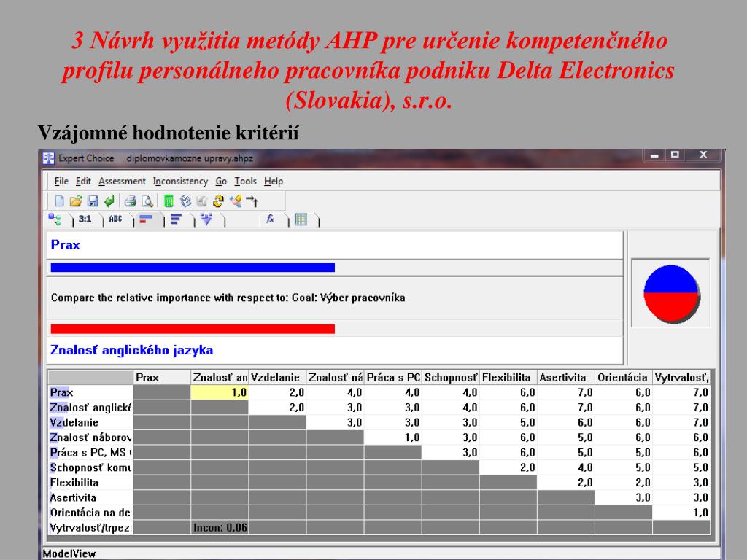747x560 pixels.
Task: Open the 3:1 numerical comparison tab
Action: click(85, 219)
